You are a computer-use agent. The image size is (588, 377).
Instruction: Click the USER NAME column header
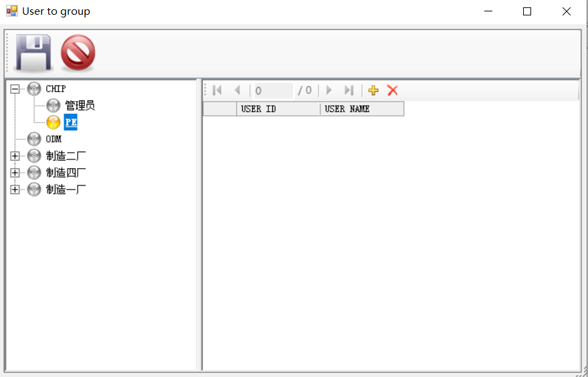tap(361, 109)
